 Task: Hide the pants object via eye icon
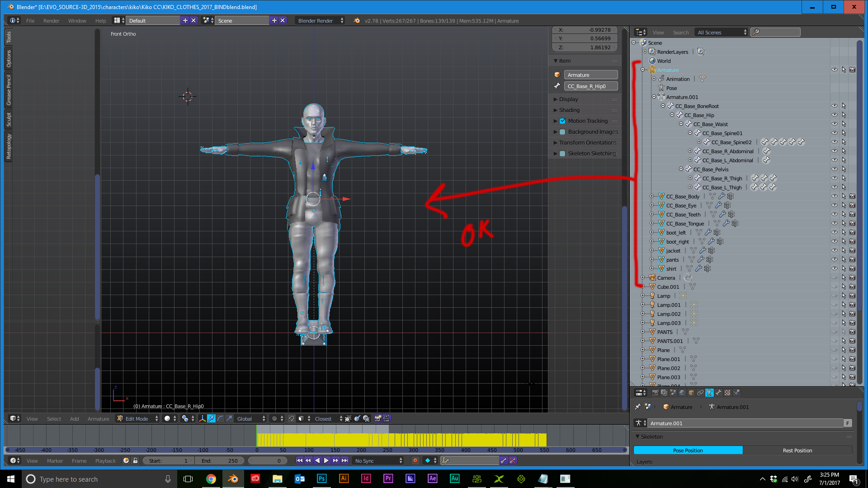pyautogui.click(x=835, y=259)
